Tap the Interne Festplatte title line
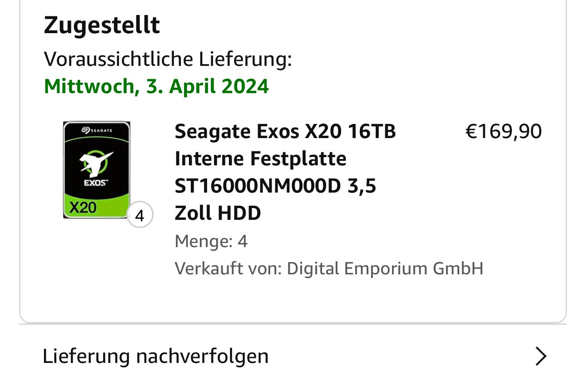 pos(261,159)
